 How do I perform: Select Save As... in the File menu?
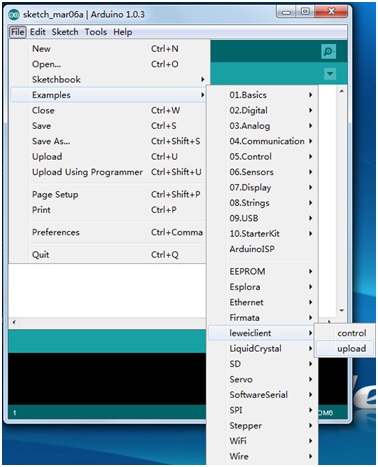(x=108, y=141)
